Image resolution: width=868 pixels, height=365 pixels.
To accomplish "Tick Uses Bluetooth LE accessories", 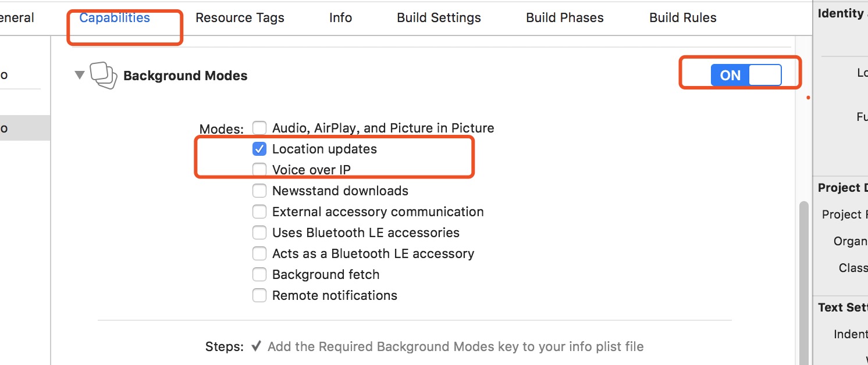I will click(259, 232).
